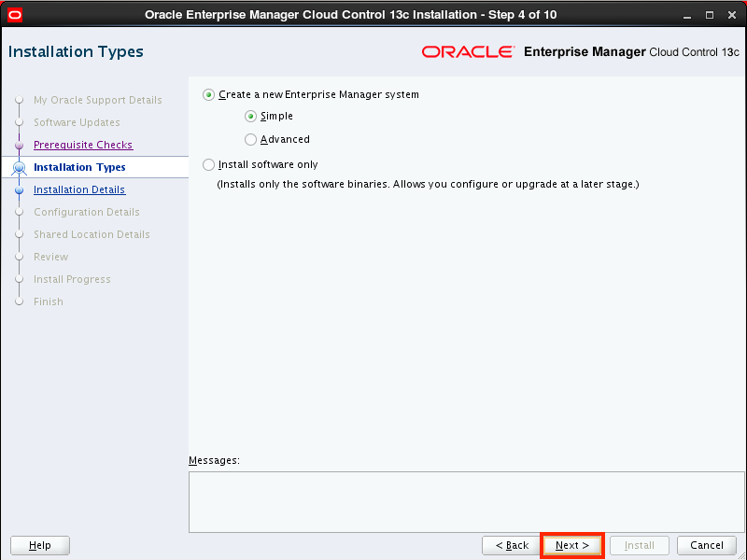Open the Prerequisite Checks step link

[83, 145]
